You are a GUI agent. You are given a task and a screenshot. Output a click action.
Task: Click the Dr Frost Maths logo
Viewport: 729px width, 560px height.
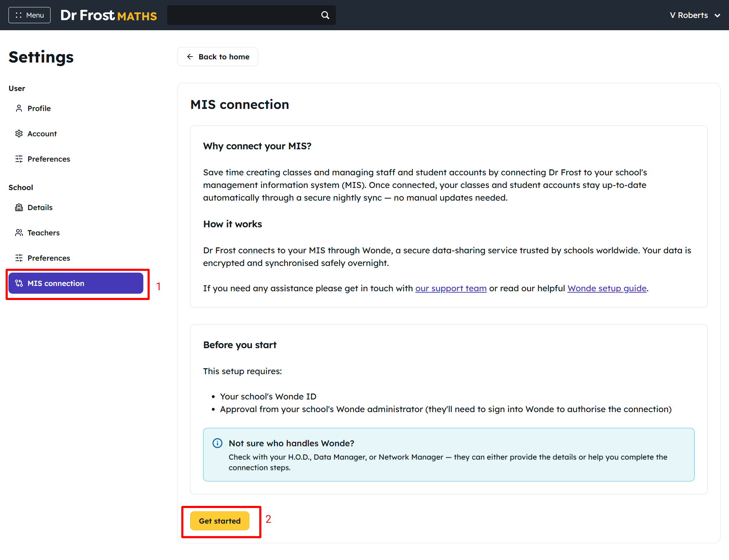(x=109, y=15)
